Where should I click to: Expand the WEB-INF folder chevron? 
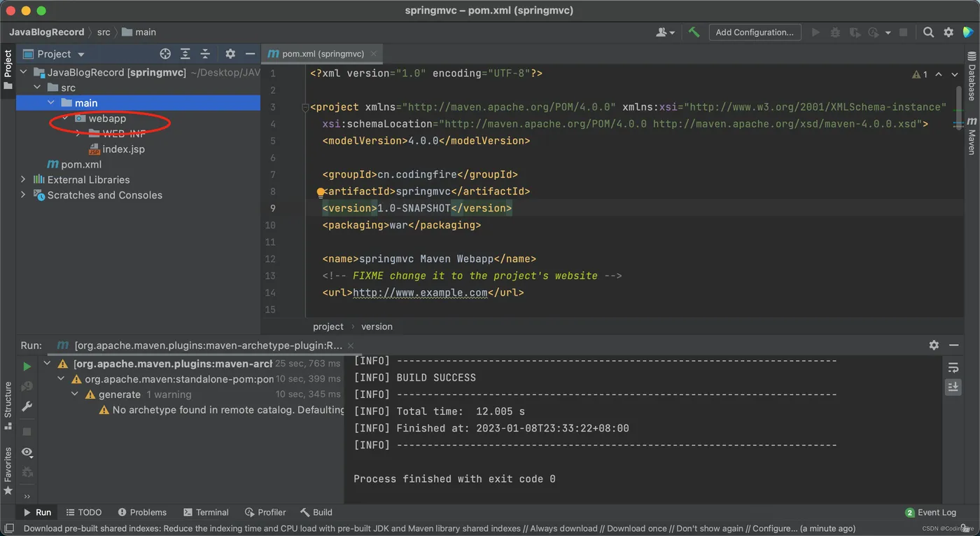coord(78,134)
